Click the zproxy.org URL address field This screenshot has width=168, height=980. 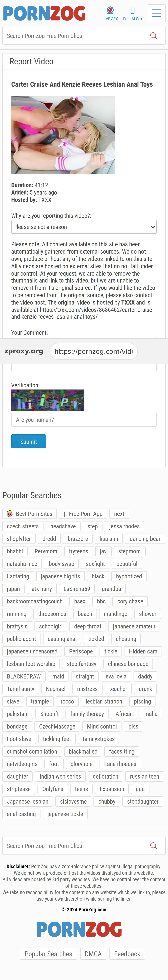click(93, 351)
